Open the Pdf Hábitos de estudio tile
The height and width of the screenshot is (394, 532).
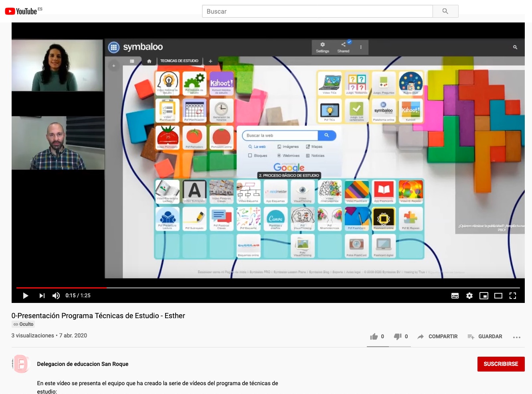194,83
